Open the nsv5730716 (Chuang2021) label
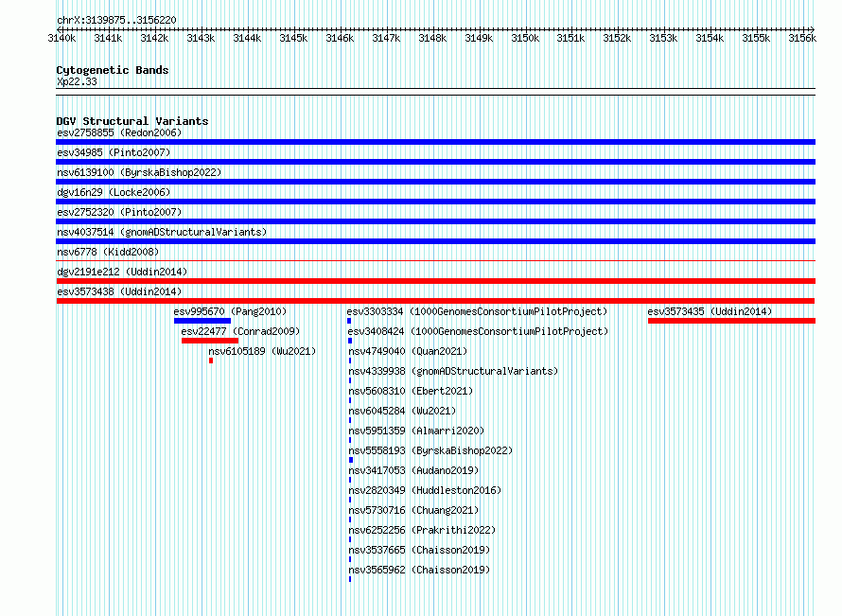Viewport: 842px width, 616px height. [x=413, y=510]
